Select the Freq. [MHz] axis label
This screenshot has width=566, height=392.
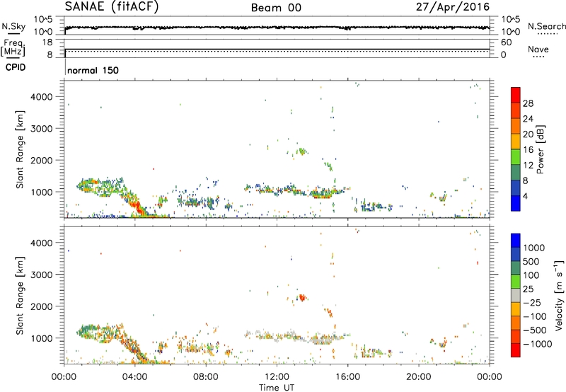pyautogui.click(x=13, y=47)
